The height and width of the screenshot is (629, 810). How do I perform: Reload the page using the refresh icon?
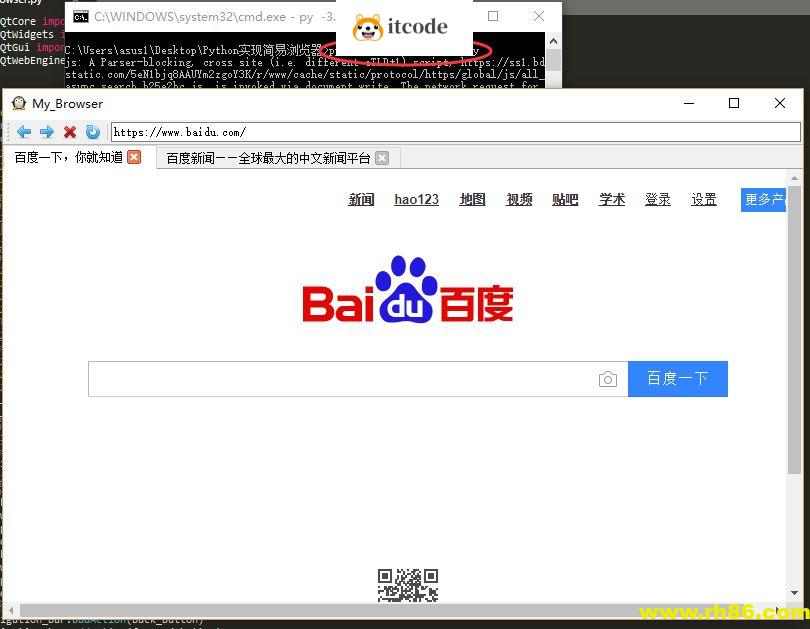tap(92, 131)
